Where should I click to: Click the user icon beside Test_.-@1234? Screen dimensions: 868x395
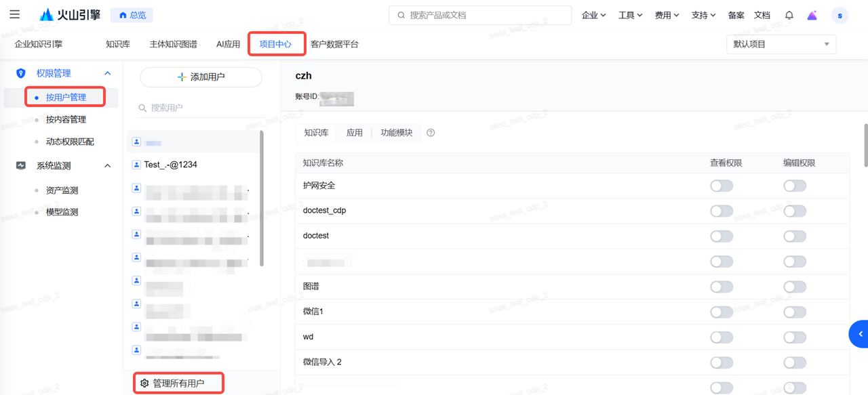tap(136, 165)
